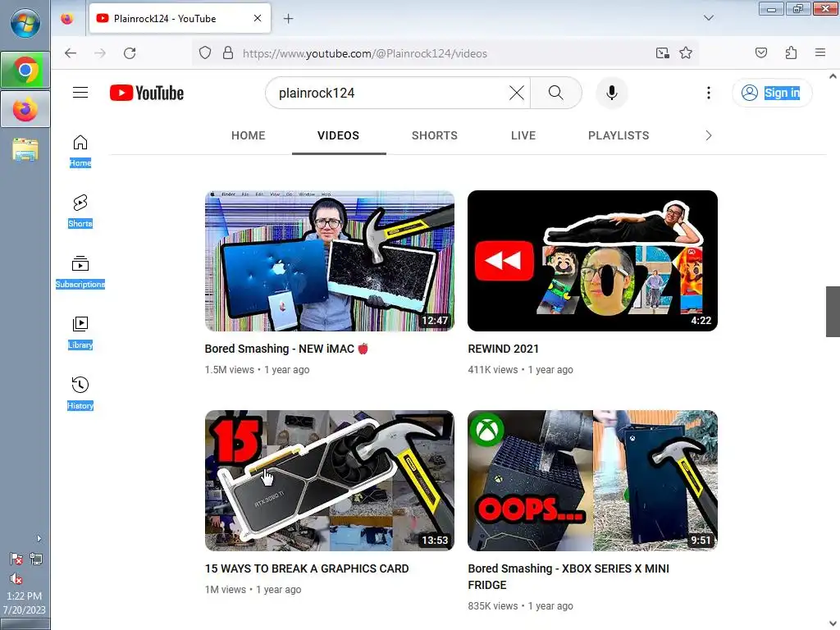Screen dimensions: 840x630
Task: Switch to the SHORTS channel tab
Action: (x=435, y=135)
